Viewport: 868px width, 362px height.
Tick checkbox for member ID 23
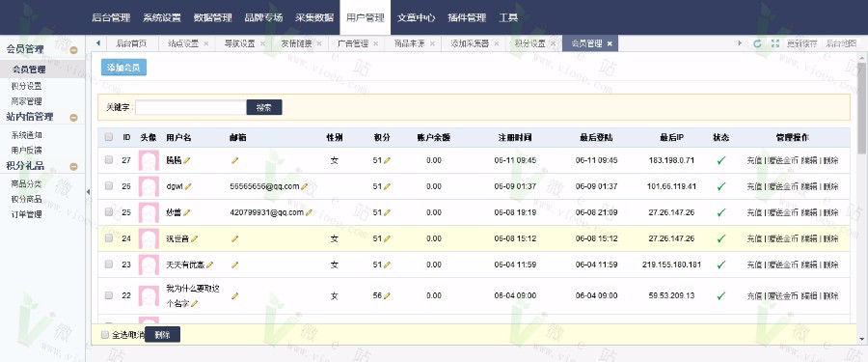pos(108,264)
